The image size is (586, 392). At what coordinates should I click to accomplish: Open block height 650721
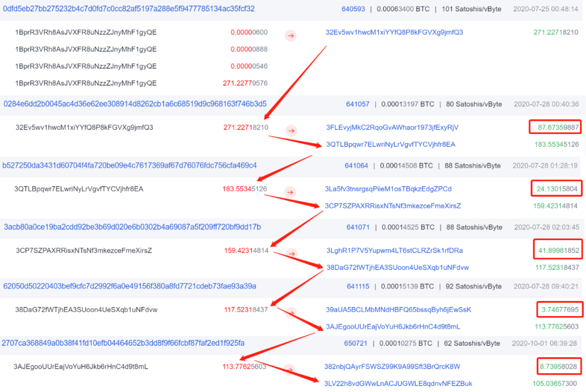coord(356,343)
